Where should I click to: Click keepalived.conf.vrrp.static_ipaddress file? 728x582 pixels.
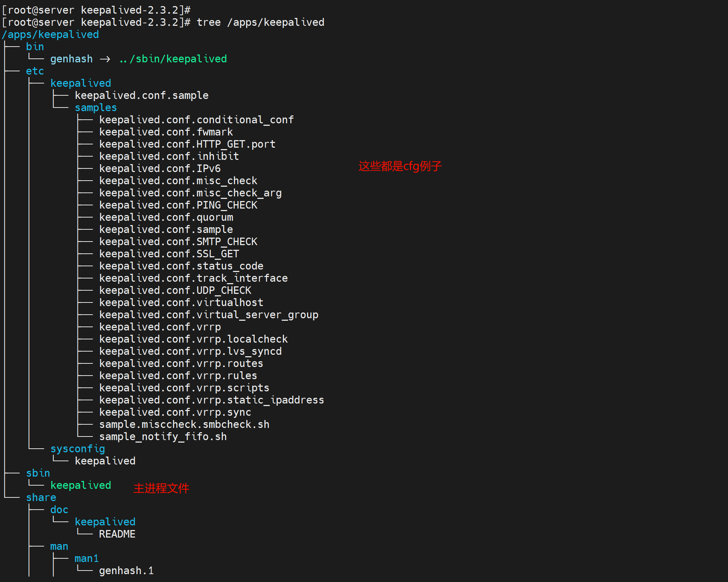point(211,400)
